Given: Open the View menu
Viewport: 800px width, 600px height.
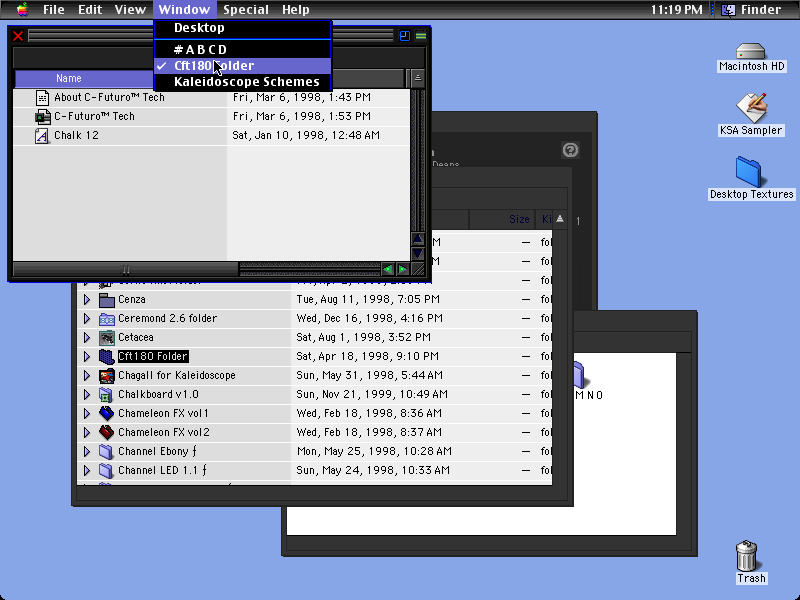Looking at the screenshot, I should pyautogui.click(x=130, y=9).
